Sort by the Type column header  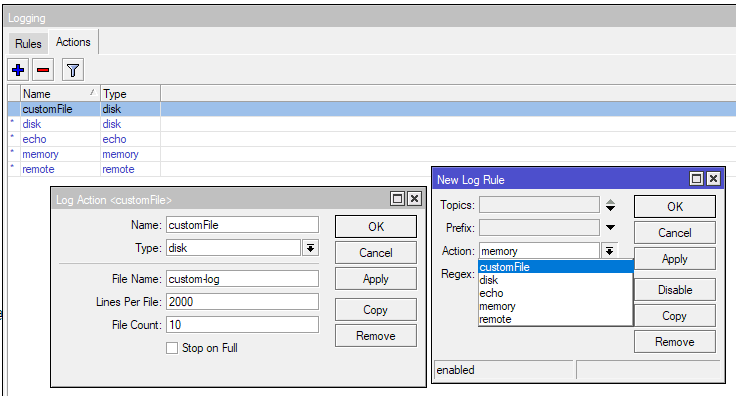tap(130, 94)
